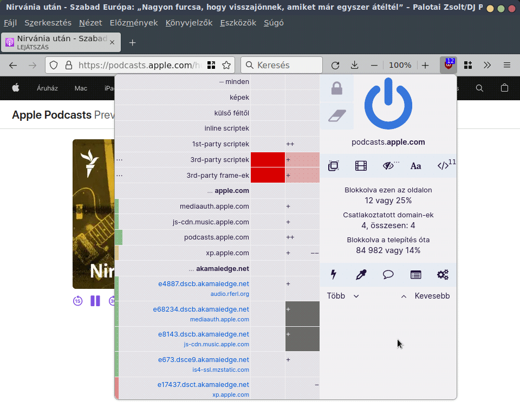Report an issue speech bubble icon
This screenshot has width=520, height=420.
[388, 275]
